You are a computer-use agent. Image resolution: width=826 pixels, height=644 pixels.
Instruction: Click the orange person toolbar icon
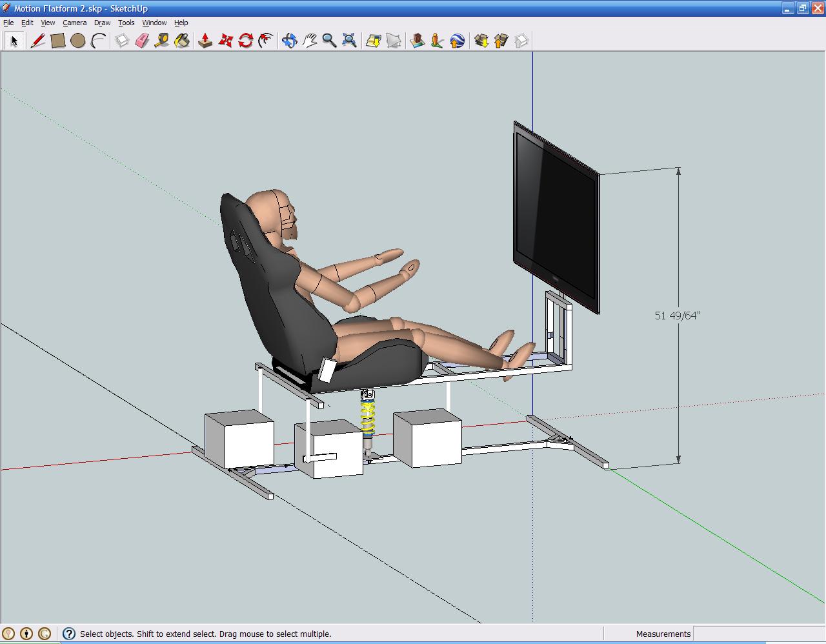[x=438, y=41]
